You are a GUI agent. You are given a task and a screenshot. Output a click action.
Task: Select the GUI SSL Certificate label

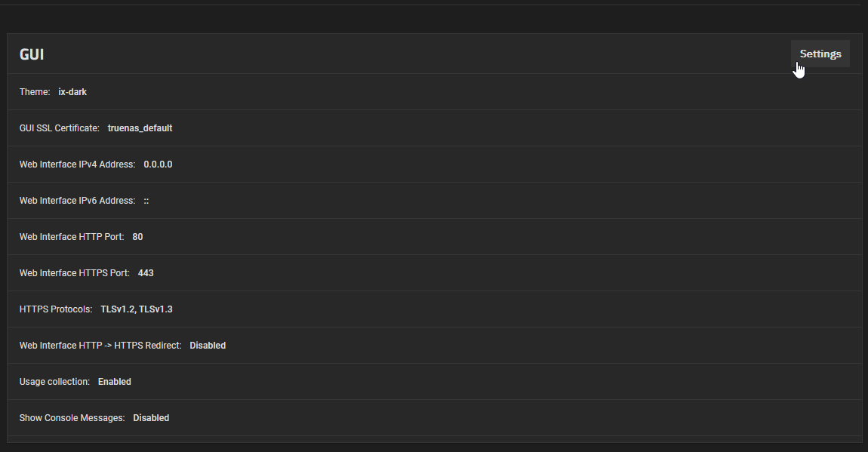tap(59, 128)
